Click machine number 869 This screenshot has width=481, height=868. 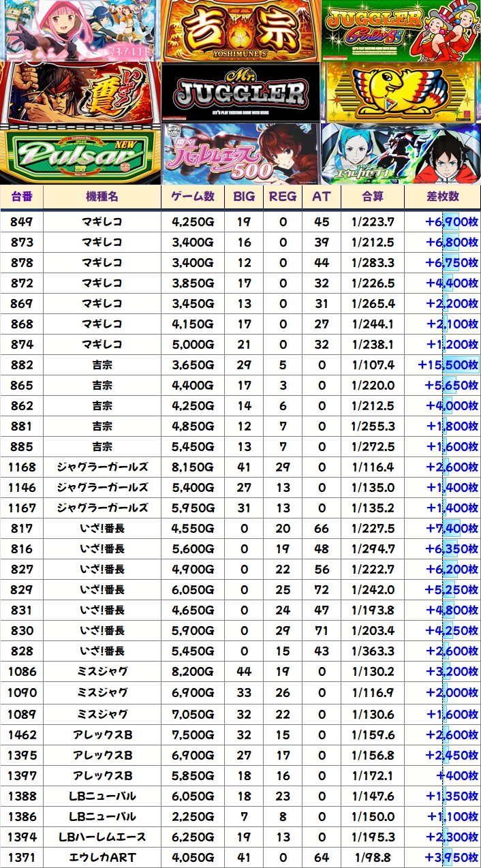point(22,303)
